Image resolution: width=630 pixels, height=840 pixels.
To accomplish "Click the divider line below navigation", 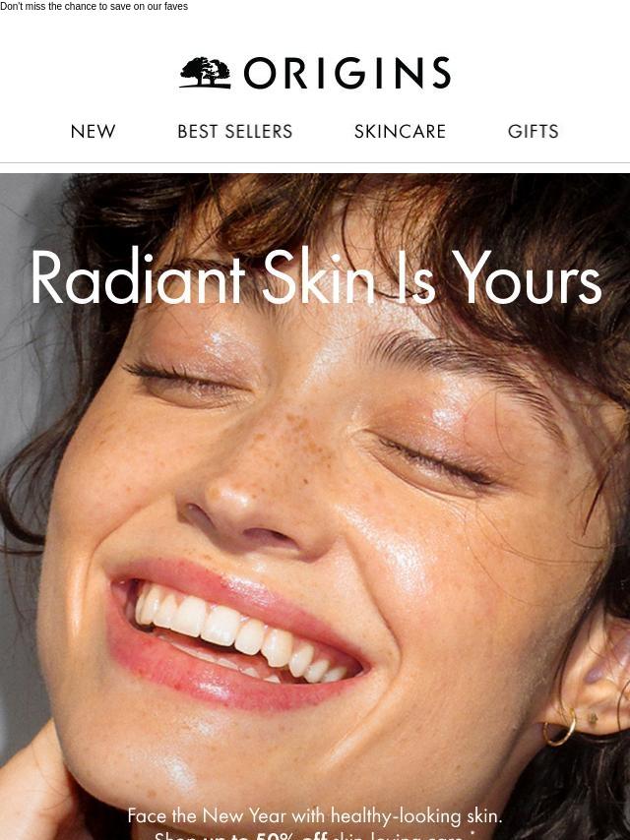I will tap(315, 162).
